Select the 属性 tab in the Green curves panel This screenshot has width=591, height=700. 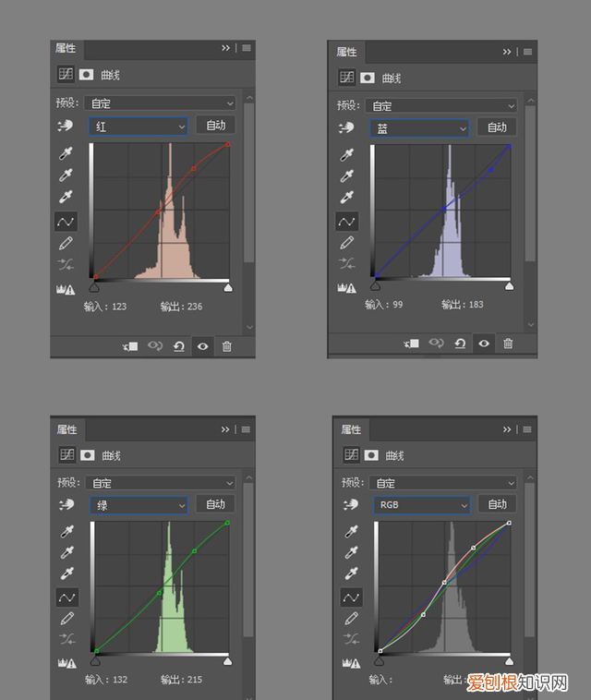pyautogui.click(x=67, y=428)
